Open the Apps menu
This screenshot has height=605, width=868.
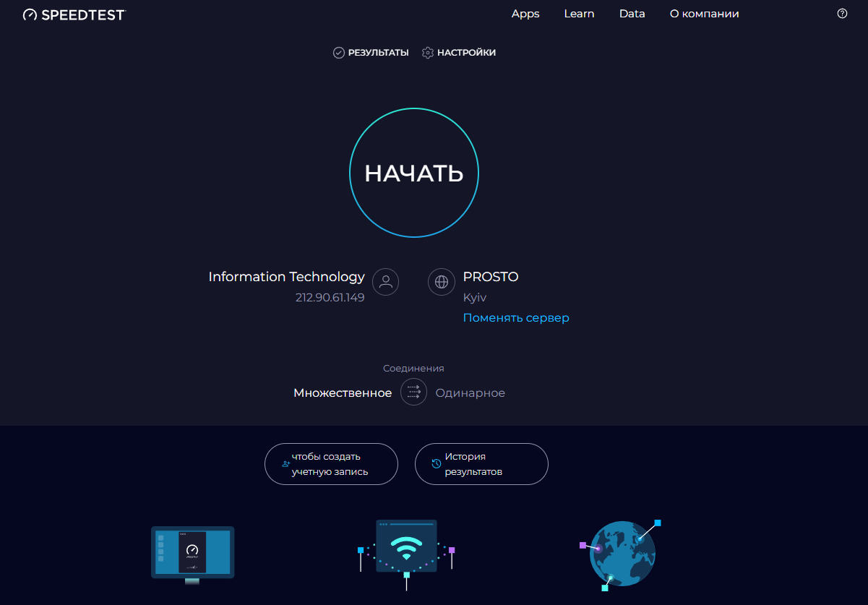pyautogui.click(x=525, y=14)
